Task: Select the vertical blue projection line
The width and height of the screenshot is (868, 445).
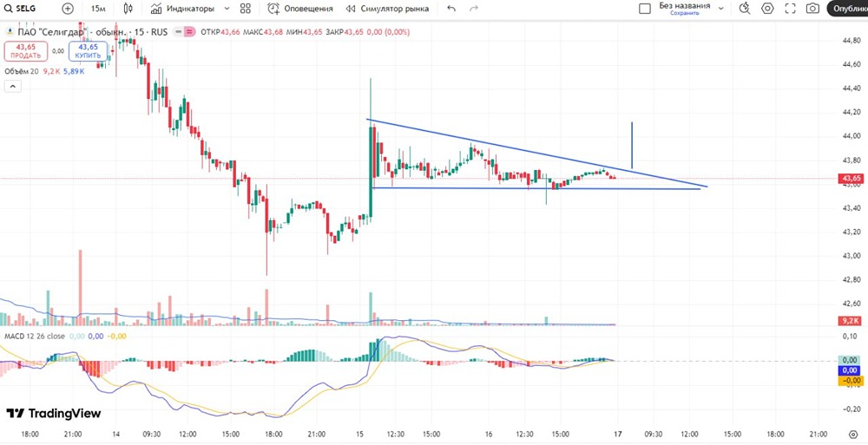Action: pos(632,146)
